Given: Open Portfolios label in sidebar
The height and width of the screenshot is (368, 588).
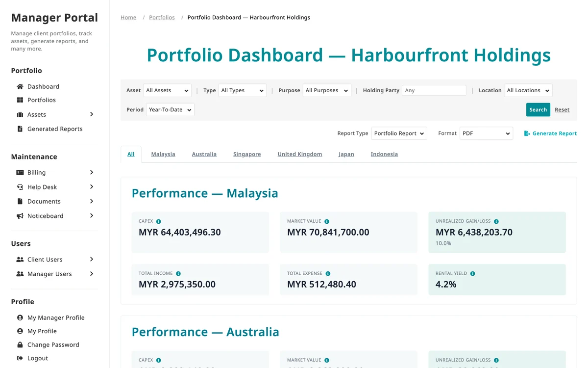Looking at the screenshot, I should (x=42, y=100).
